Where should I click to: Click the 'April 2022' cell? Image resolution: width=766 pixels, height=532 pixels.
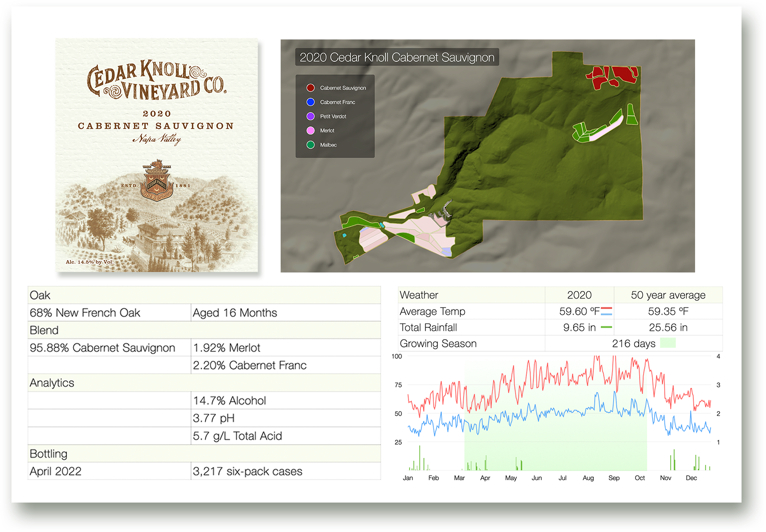(109, 471)
